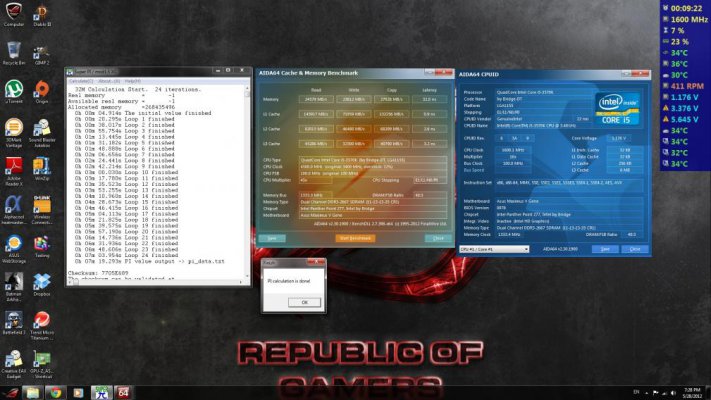Open the Testing desktop shortcut
This screenshot has height=400, width=711.
(42, 246)
